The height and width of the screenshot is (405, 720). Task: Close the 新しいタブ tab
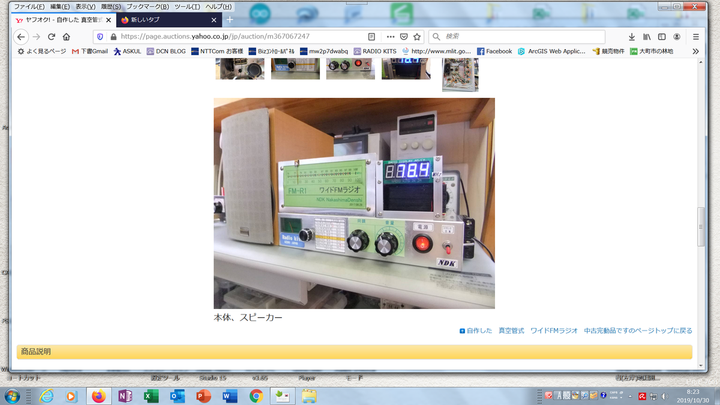(214, 19)
